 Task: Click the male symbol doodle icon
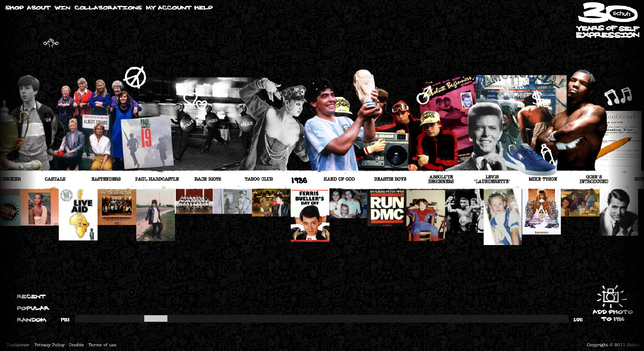(424, 95)
